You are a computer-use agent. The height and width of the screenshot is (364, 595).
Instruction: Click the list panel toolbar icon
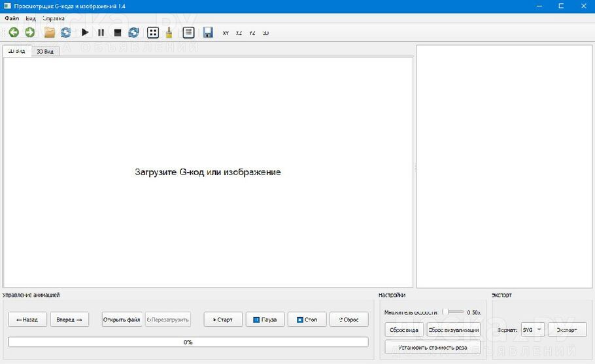[x=188, y=32]
